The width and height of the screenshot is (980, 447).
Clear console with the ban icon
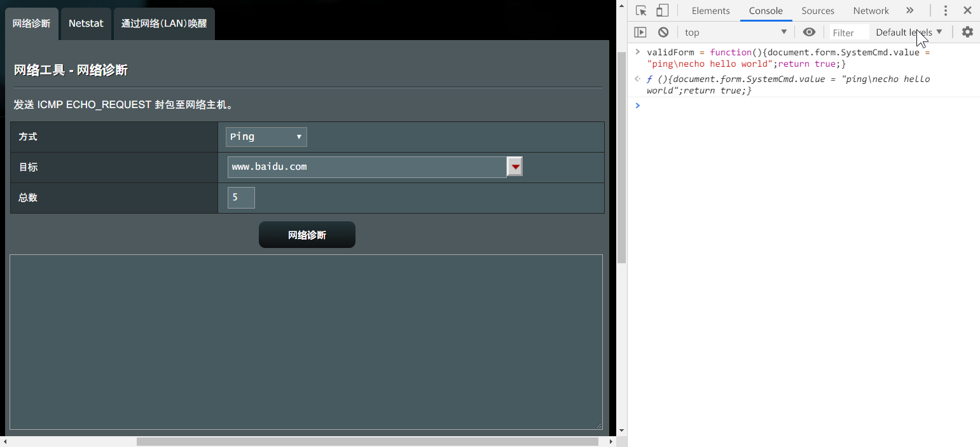coord(663,32)
